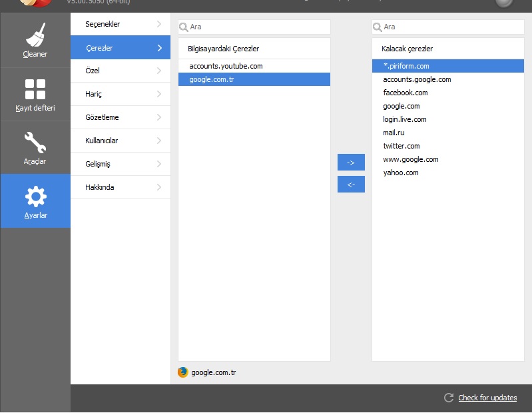Open the Seçenekler settings page
532x413 pixels.
[x=121, y=24]
